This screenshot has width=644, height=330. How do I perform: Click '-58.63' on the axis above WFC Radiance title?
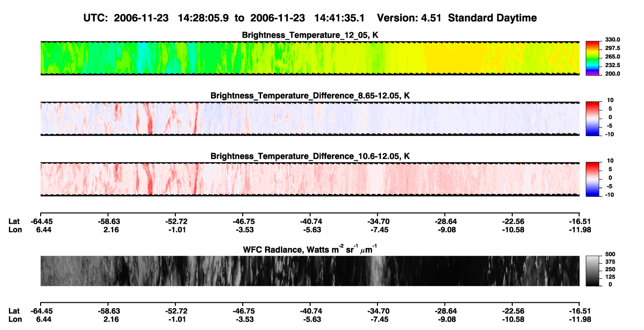108,221
